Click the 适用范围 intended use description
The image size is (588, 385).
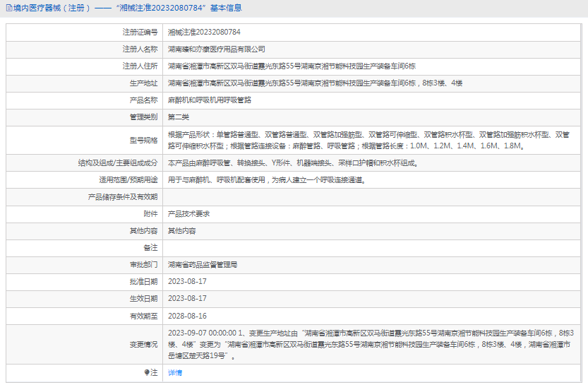(x=267, y=179)
